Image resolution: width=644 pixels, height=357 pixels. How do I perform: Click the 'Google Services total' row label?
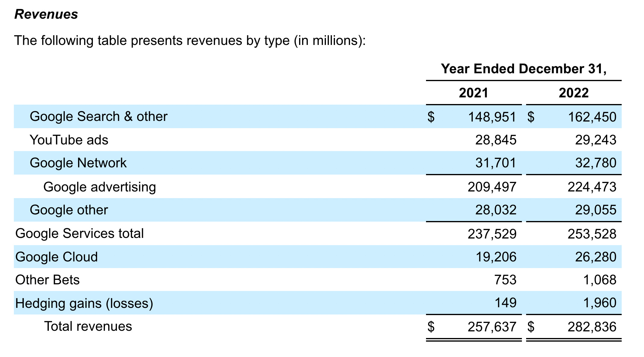pos(80,233)
